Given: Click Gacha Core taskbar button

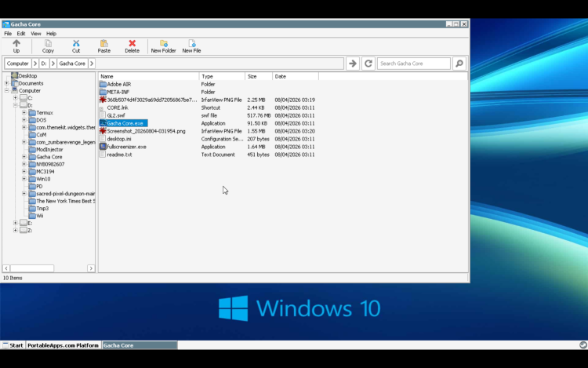Looking at the screenshot, I should [x=140, y=345].
